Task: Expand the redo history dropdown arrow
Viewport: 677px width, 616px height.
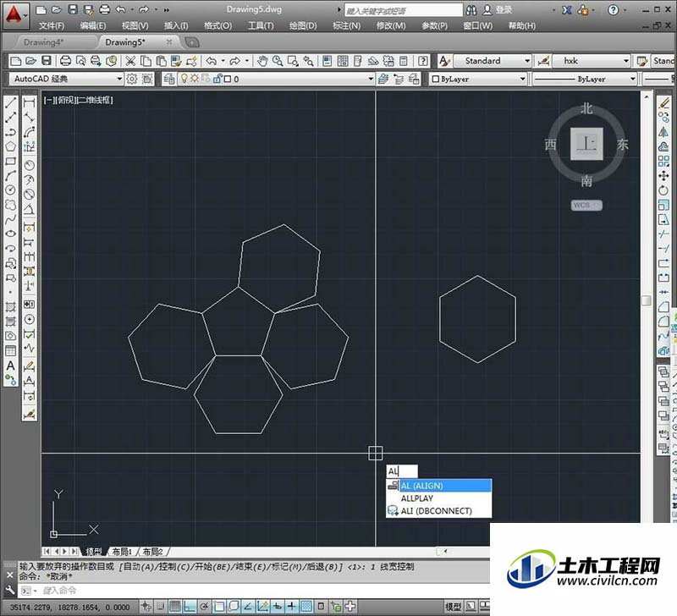Action: (247, 61)
